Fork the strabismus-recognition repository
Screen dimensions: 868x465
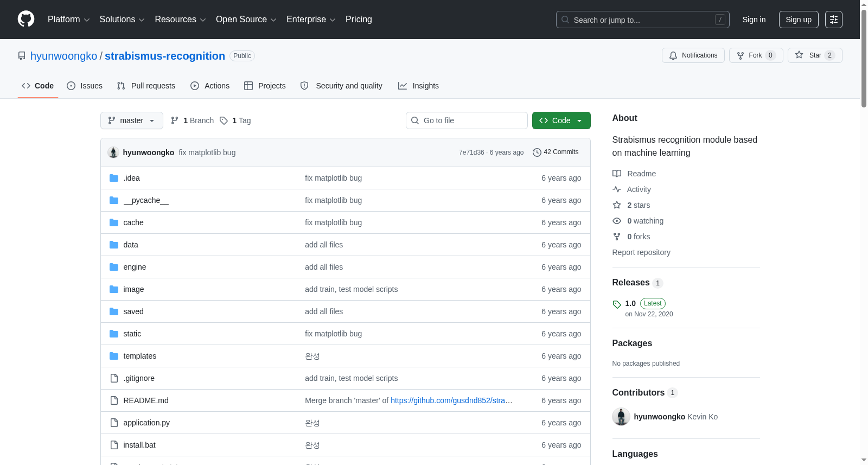(x=756, y=55)
